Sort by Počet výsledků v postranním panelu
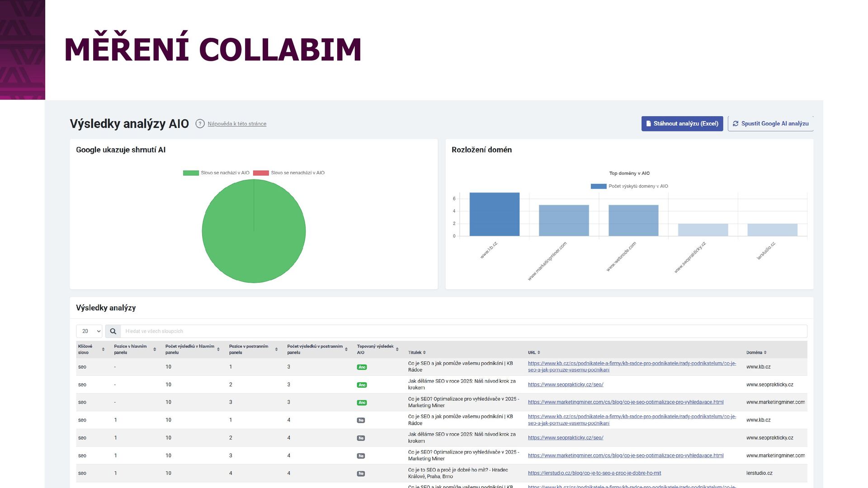 tap(346, 349)
